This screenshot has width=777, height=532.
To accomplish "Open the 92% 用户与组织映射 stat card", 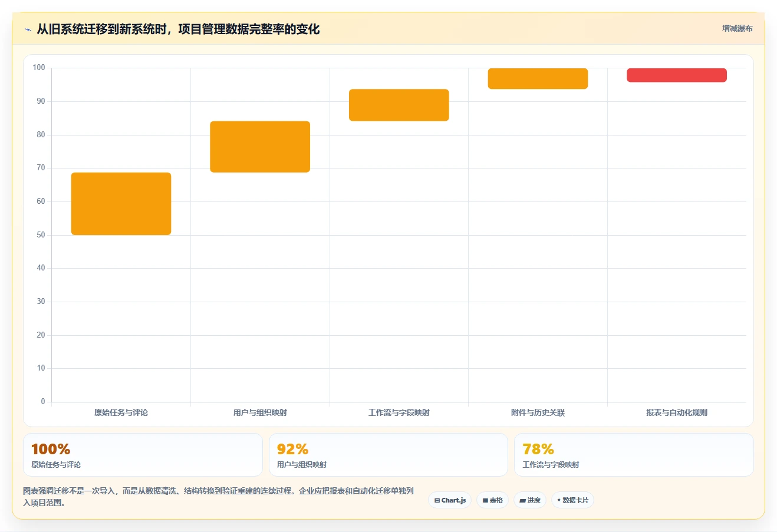I will 388,455.
